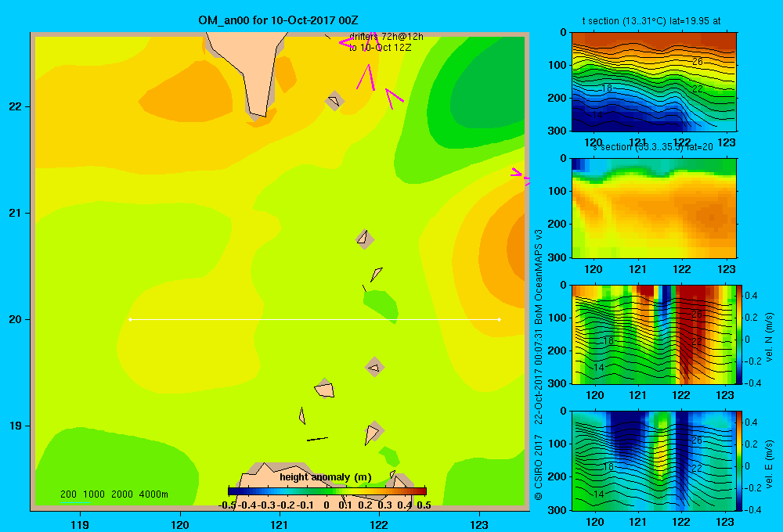Click the large magenta drifter arrow near 22.3N

tap(366, 78)
